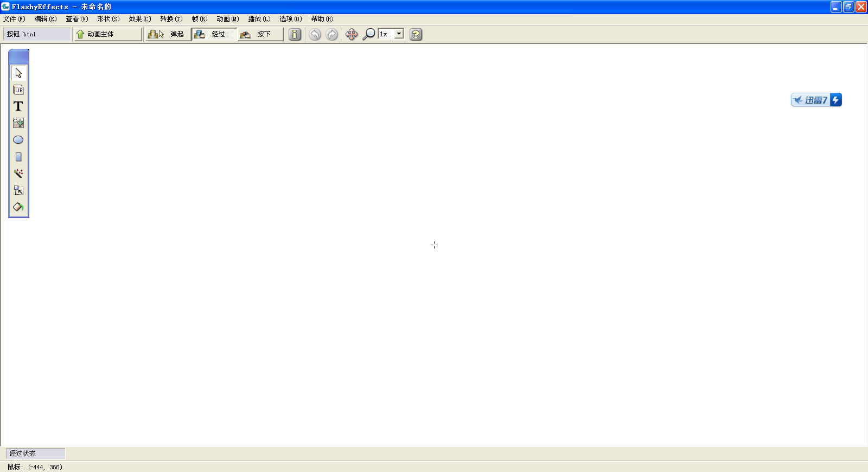Open the 选项 menu

[291, 19]
